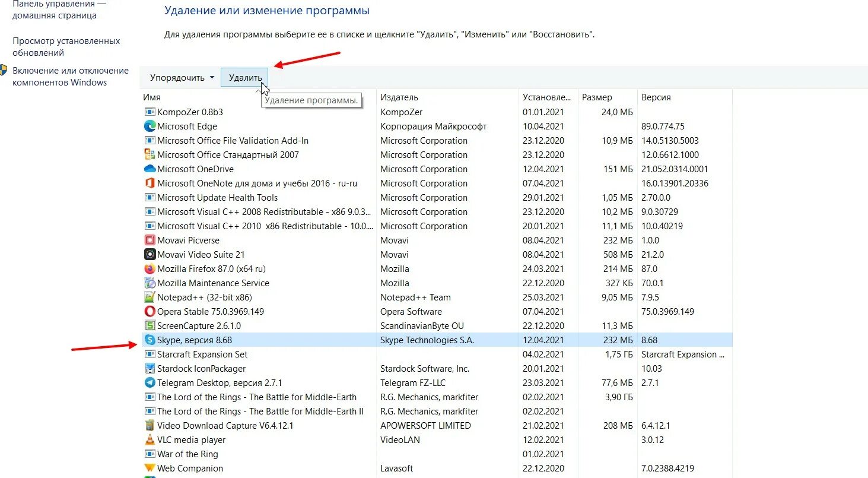Image resolution: width=868 pixels, height=478 pixels.
Task: Click publisher Opera Software cell
Action: (411, 312)
